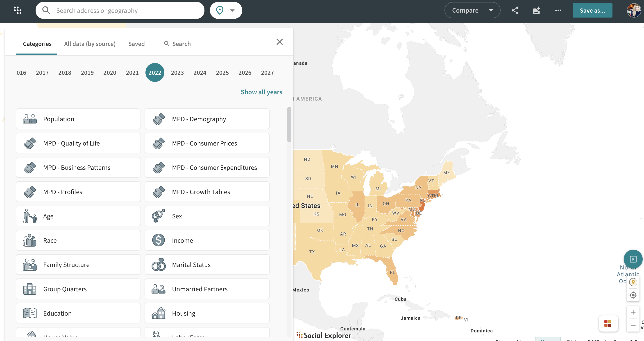The image size is (644, 341).
Task: Switch to All data (by source) tab
Action: click(x=90, y=44)
